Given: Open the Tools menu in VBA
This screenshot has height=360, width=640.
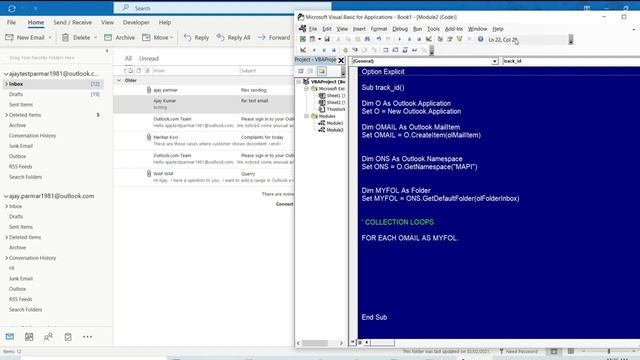Looking at the screenshot, I should [433, 29].
